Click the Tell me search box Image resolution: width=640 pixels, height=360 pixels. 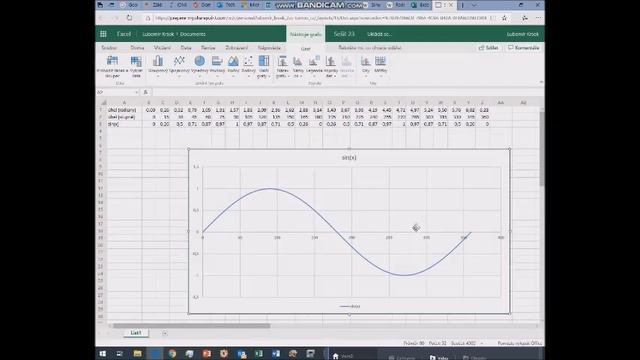[369, 48]
